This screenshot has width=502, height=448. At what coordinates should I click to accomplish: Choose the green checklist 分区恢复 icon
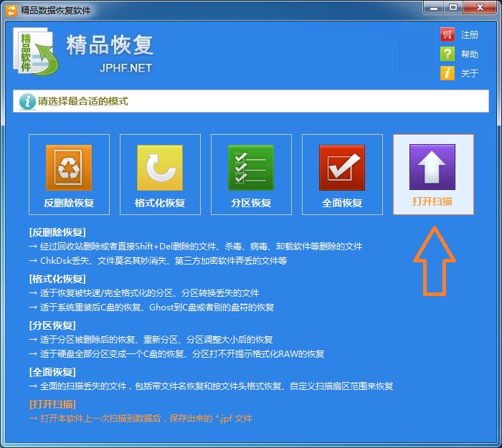(251, 168)
